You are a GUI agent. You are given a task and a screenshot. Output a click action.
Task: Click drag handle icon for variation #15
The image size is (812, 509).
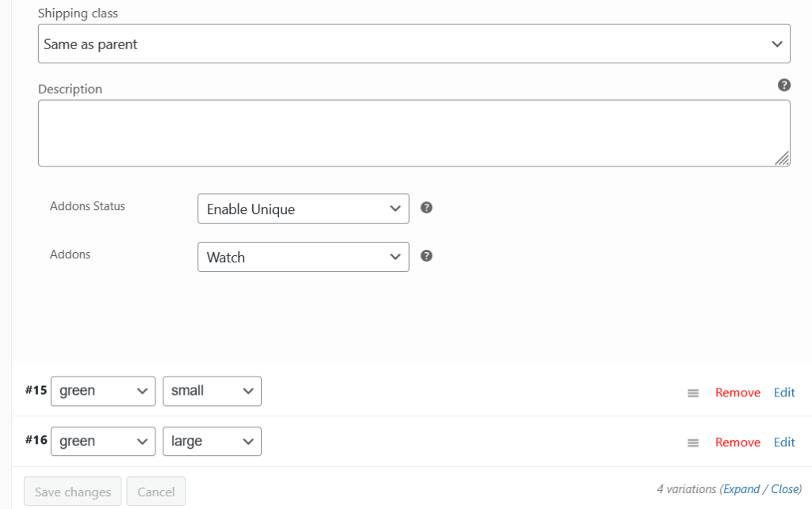(693, 393)
